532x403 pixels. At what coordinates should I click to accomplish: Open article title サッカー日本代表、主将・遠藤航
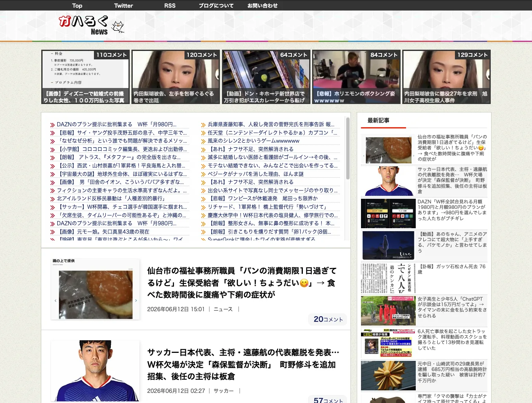(243, 364)
